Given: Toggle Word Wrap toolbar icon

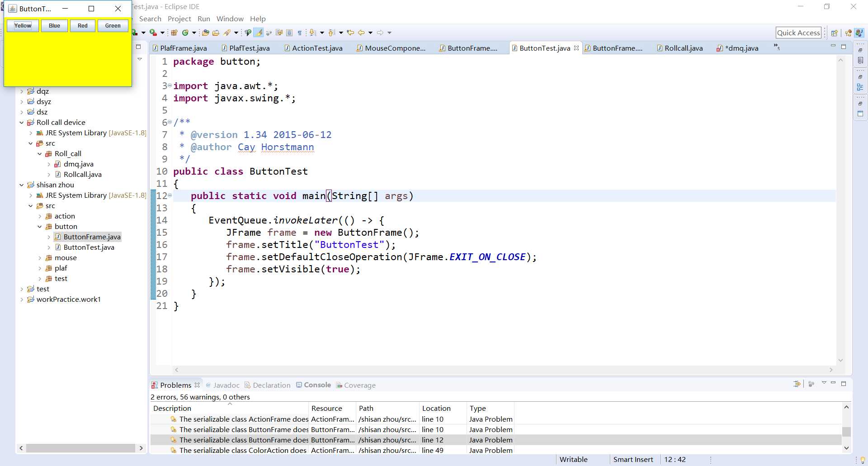Looking at the screenshot, I should click(279, 33).
